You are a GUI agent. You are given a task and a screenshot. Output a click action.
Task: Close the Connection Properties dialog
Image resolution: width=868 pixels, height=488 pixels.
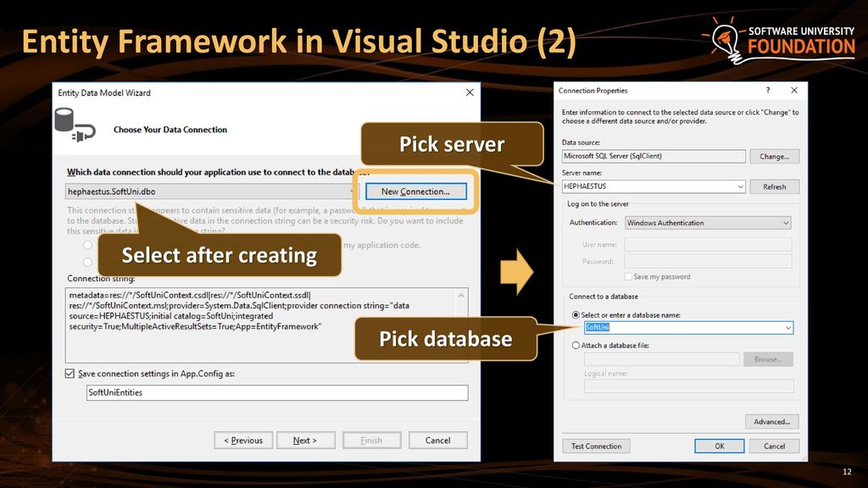(x=794, y=90)
